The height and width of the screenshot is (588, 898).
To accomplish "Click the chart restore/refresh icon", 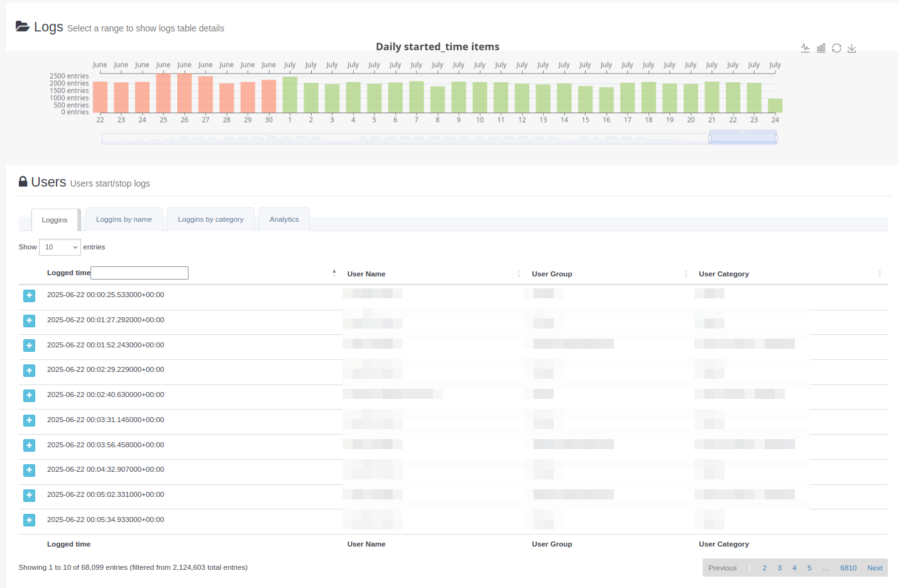I will click(836, 48).
